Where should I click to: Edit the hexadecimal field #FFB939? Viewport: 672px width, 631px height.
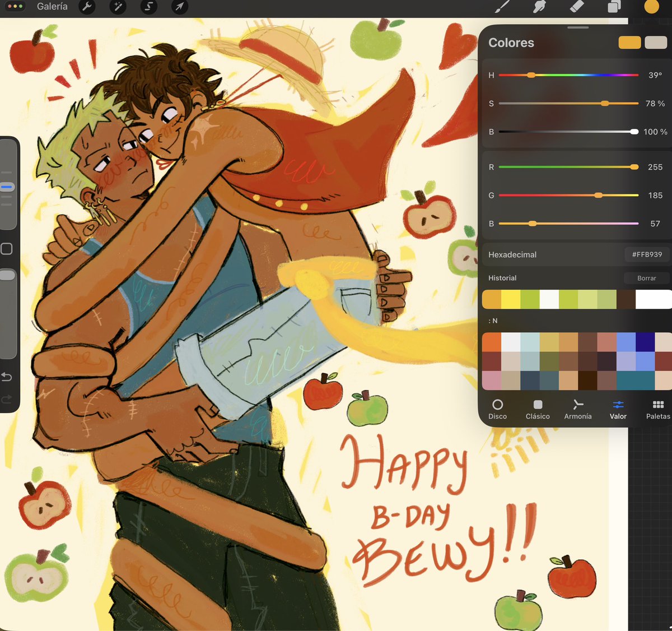point(647,254)
